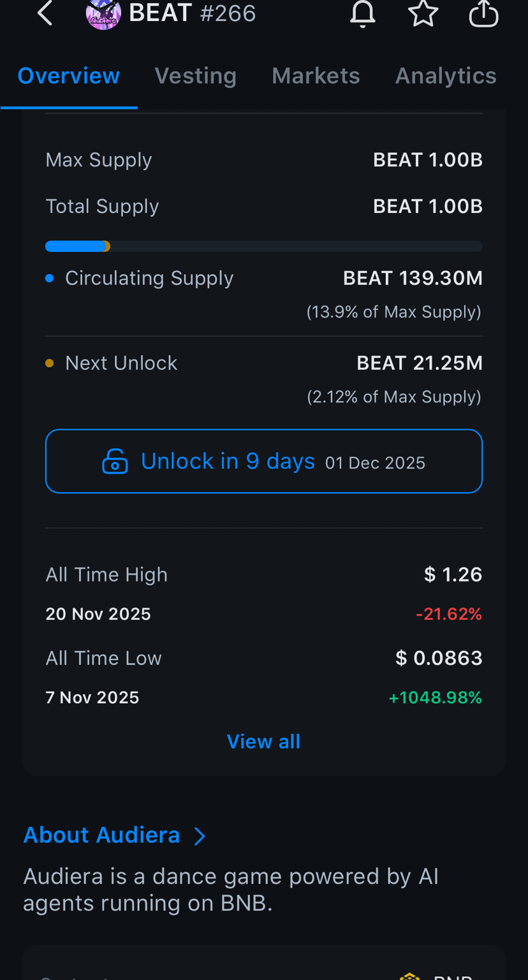Add BEAT to favorites with star
Viewport: 528px width, 980px height.
click(x=423, y=13)
